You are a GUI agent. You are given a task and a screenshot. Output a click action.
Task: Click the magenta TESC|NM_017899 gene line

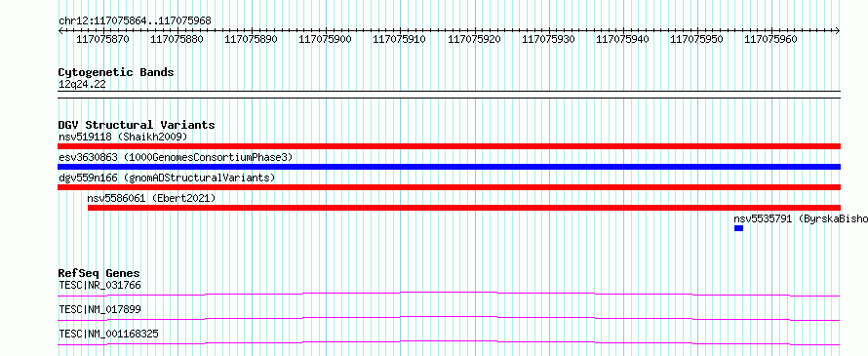(449, 318)
